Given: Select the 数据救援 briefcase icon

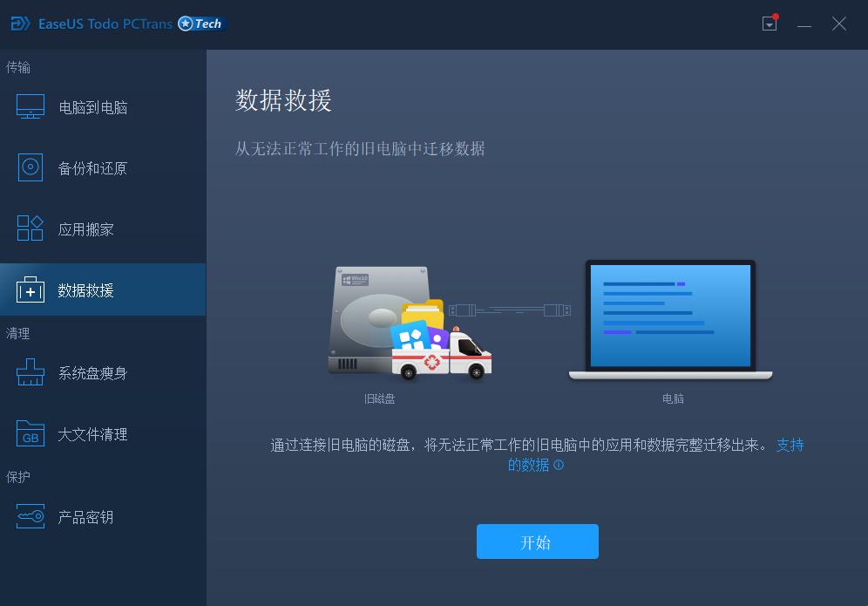Looking at the screenshot, I should tap(30, 289).
